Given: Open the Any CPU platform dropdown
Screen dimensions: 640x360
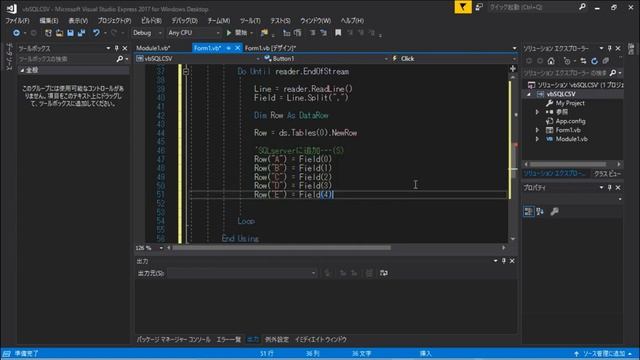Looking at the screenshot, I should (x=194, y=33).
